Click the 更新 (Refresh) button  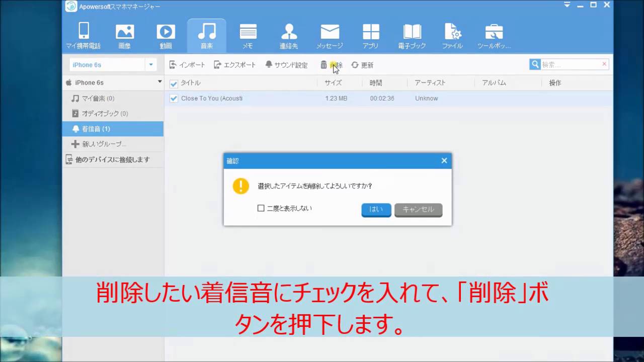click(362, 65)
